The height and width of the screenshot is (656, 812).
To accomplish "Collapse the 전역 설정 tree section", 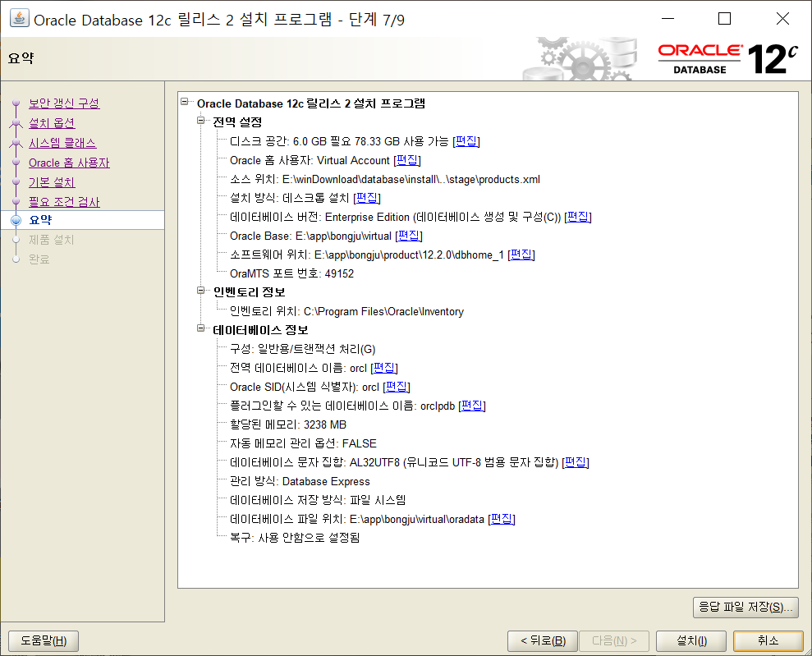I will point(201,121).
